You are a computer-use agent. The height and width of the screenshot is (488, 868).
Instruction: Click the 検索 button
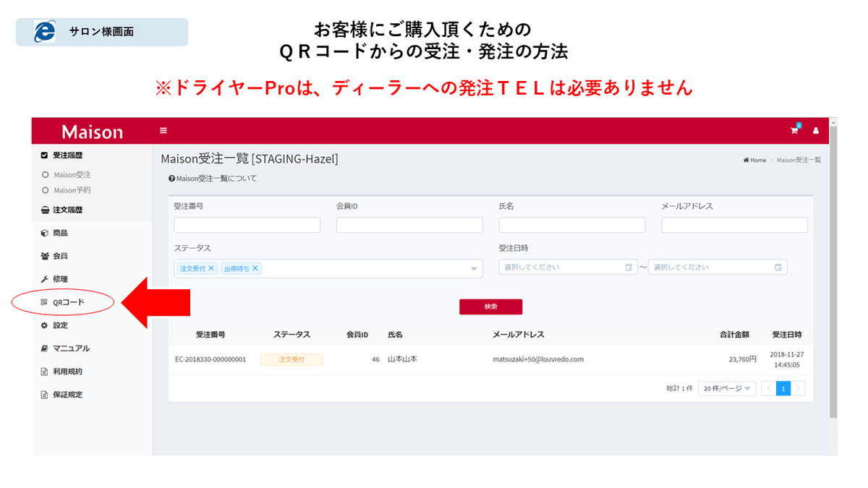point(490,307)
